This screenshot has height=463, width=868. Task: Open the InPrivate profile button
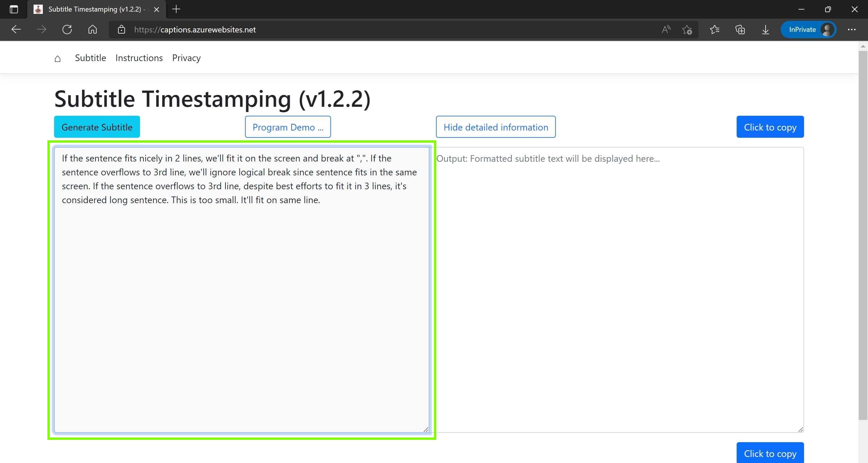click(x=809, y=30)
